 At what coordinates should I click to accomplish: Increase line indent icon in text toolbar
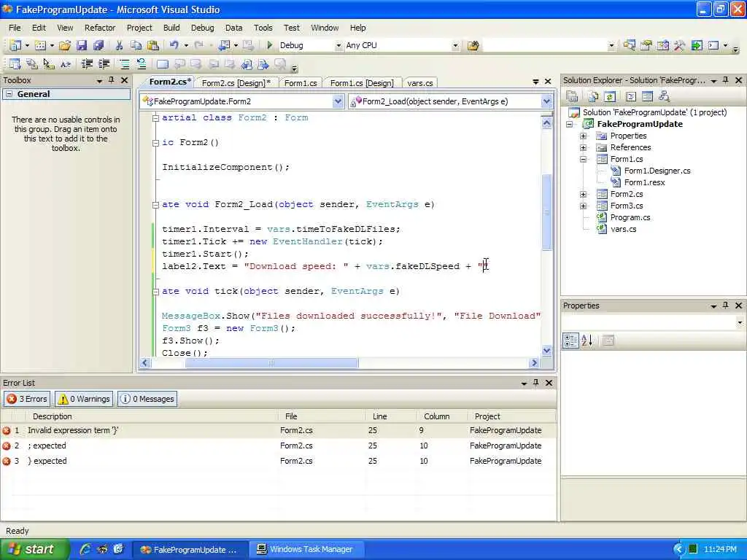104,64
